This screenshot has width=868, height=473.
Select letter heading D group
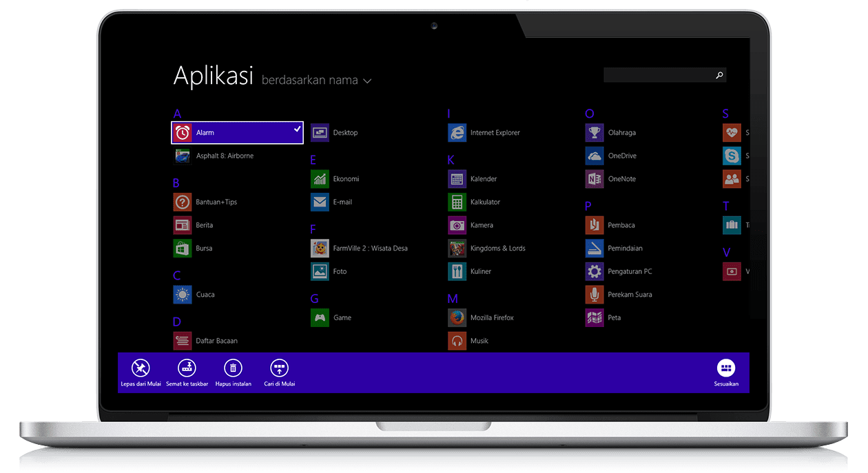pyautogui.click(x=177, y=322)
